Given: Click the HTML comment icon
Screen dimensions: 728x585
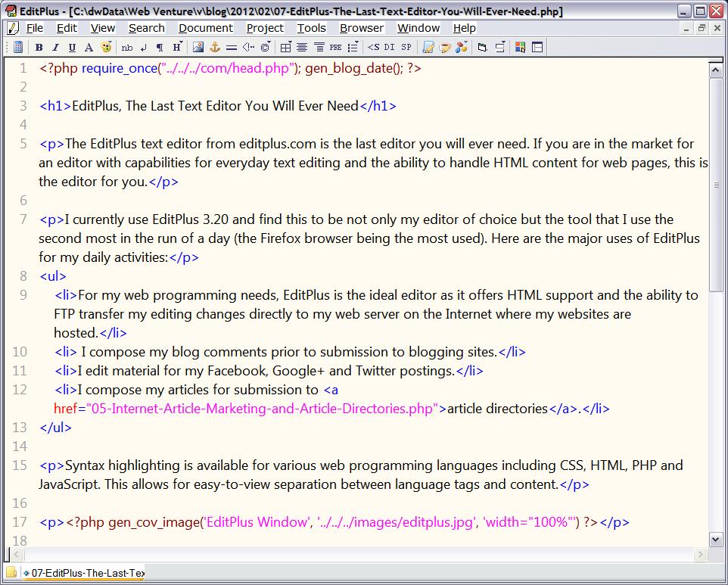Looking at the screenshot, I should click(x=248, y=48).
